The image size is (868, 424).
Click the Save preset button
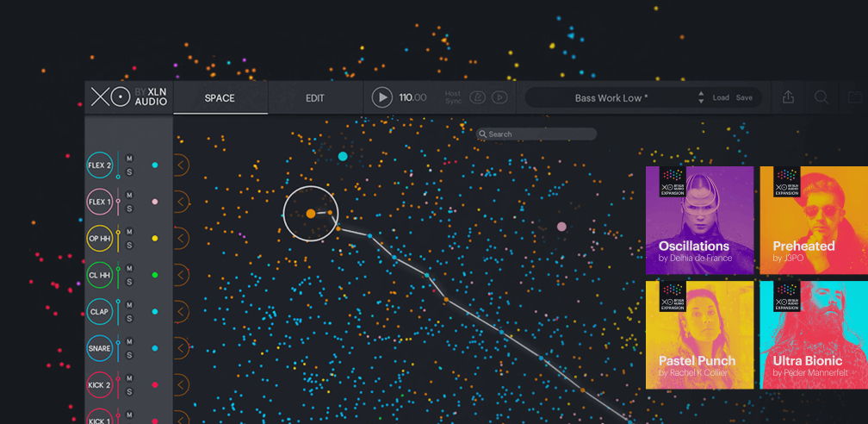(744, 98)
